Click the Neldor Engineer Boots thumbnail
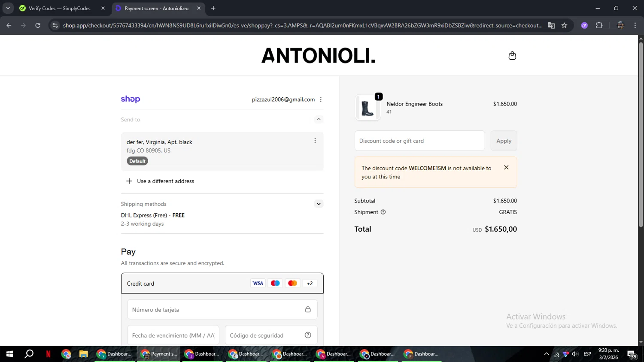 (x=368, y=108)
